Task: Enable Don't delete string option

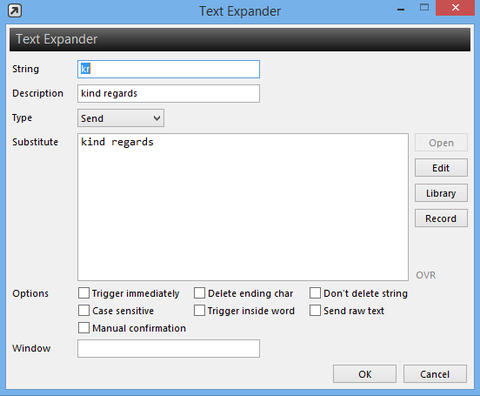Action: pos(315,293)
